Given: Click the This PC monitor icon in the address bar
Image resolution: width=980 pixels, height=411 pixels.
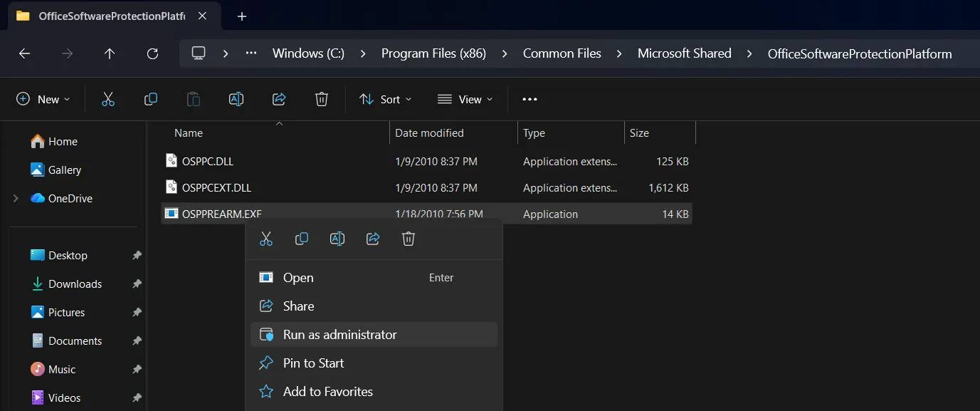Looking at the screenshot, I should coord(199,53).
